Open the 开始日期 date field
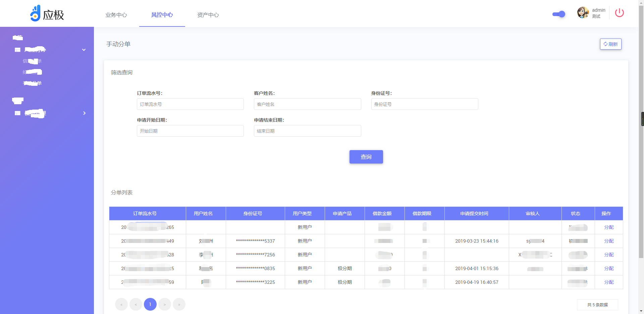This screenshot has height=314, width=644. pos(190,131)
